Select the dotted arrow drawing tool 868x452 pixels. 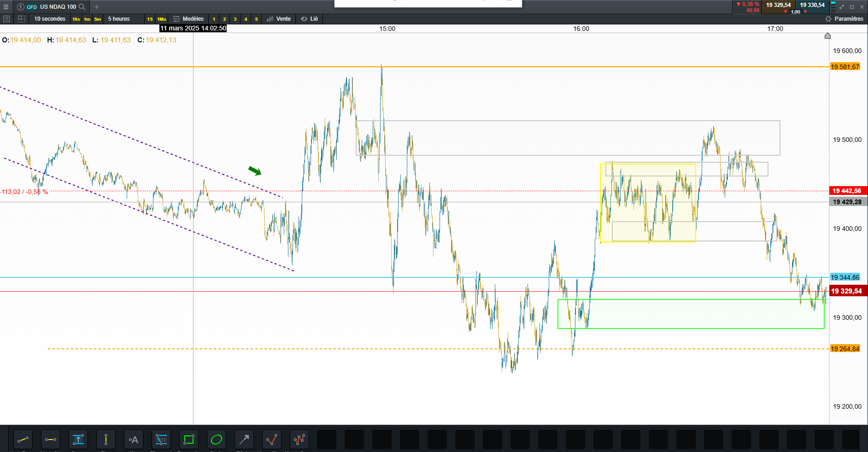coord(244,440)
